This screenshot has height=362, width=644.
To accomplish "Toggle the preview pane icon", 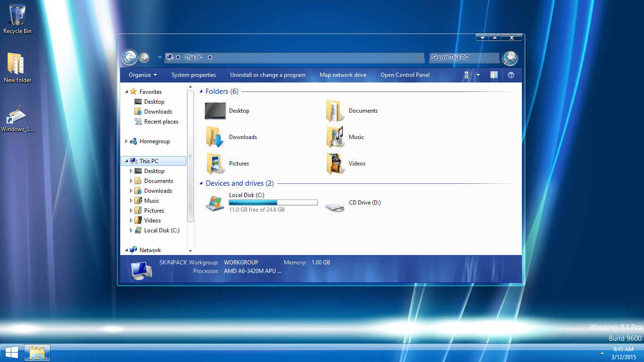I will point(494,75).
